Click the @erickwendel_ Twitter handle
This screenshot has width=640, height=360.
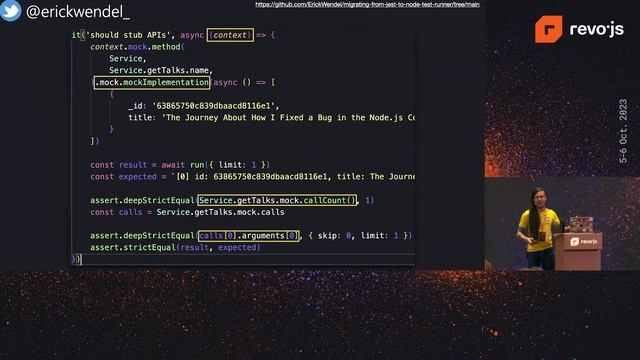coord(78,12)
